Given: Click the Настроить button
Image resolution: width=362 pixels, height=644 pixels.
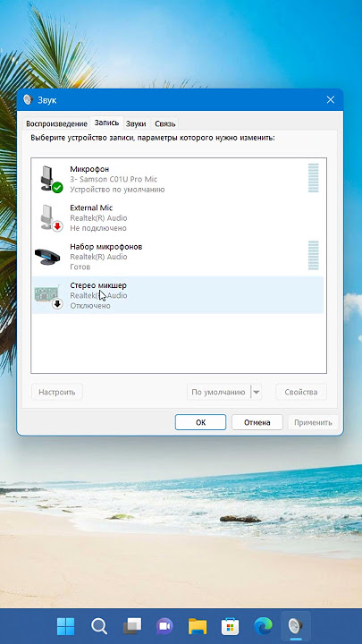Looking at the screenshot, I should 57,392.
